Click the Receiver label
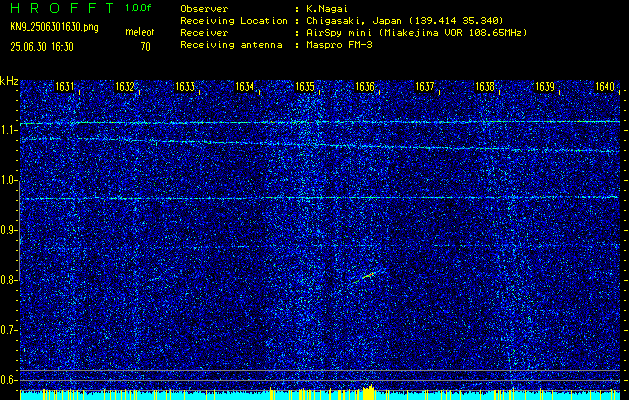The image size is (629, 400). tap(204, 33)
